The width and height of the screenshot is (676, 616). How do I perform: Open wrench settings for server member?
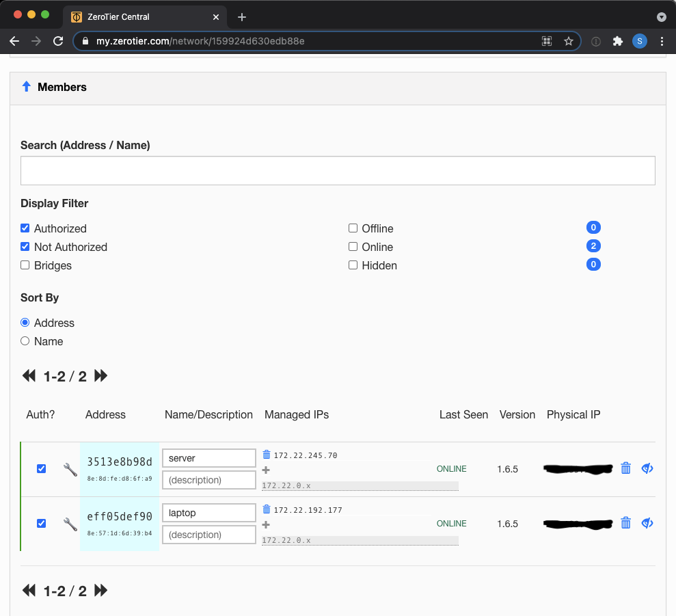[x=70, y=469]
